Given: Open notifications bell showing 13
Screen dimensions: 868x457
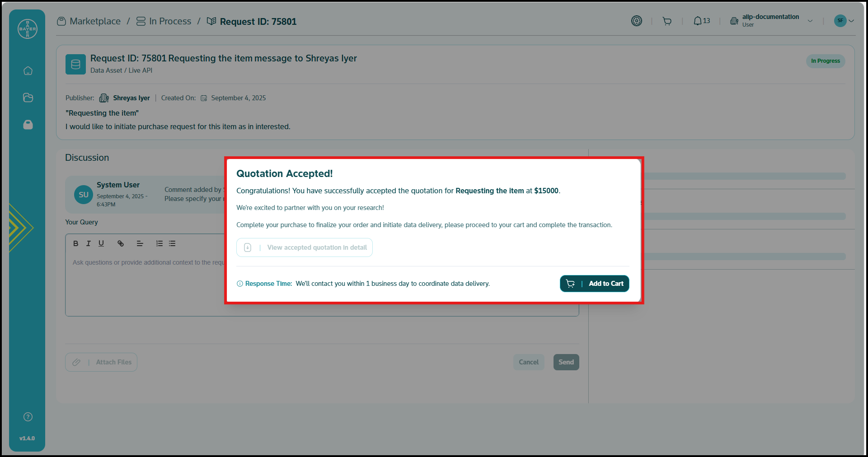Looking at the screenshot, I should pos(701,21).
